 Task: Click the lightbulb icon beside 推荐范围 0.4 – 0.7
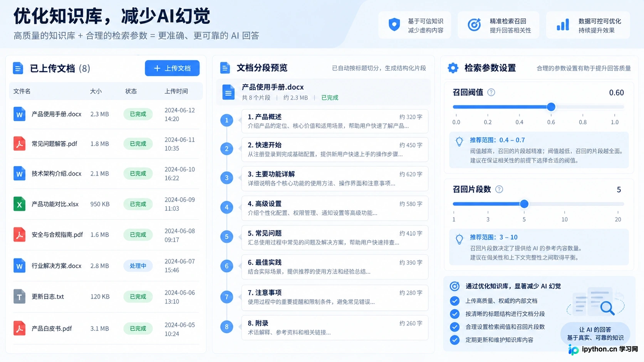tap(459, 142)
